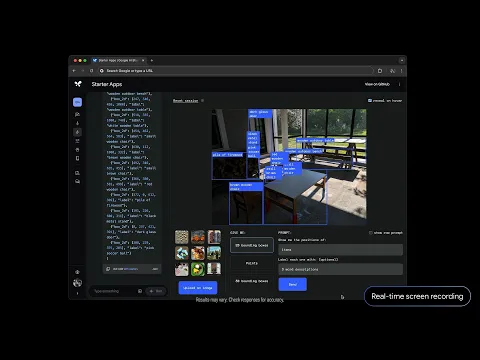The image size is (480, 360).
Task: Close the Starter Apps browser tab
Action: [x=143, y=60]
